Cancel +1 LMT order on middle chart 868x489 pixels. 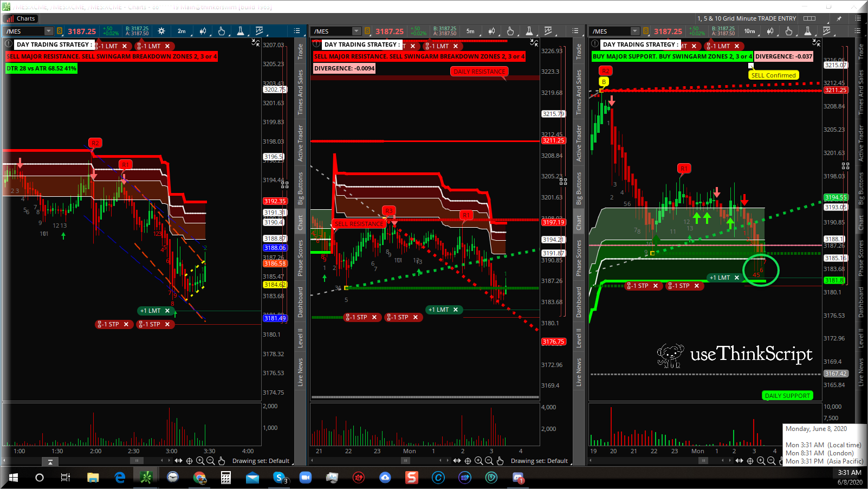(x=456, y=310)
